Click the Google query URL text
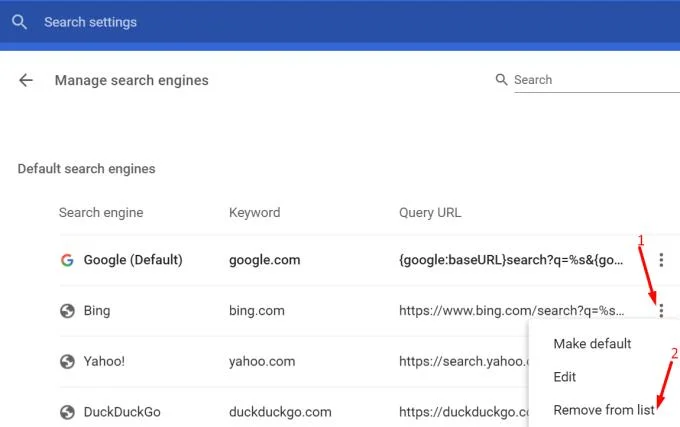 511,260
